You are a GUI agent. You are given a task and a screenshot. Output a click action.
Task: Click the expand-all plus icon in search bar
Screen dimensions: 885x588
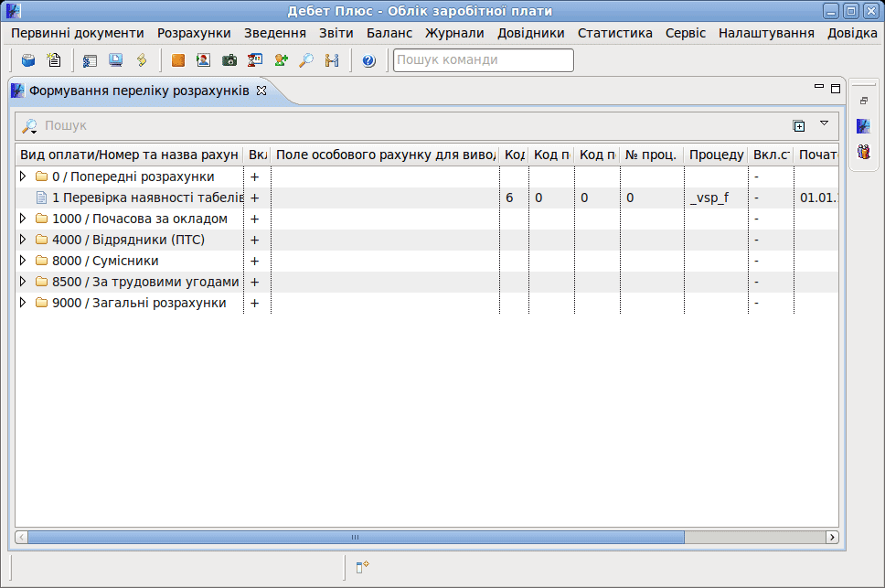(x=799, y=126)
